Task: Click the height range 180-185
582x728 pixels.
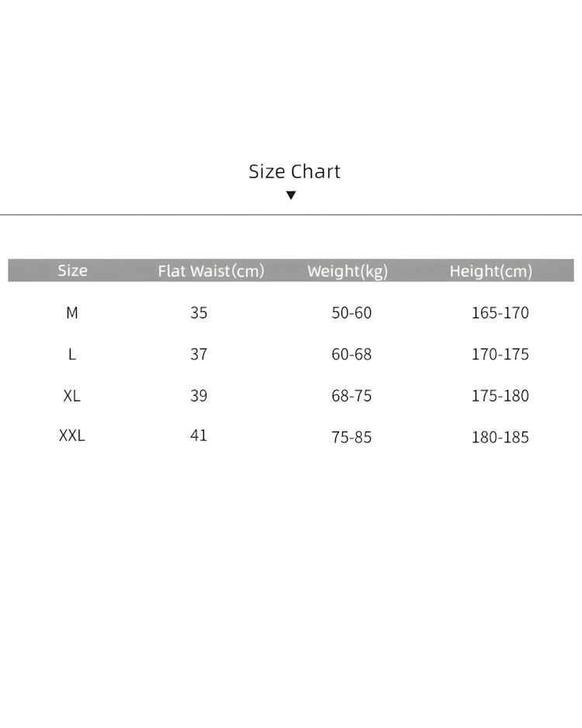Action: [501, 438]
